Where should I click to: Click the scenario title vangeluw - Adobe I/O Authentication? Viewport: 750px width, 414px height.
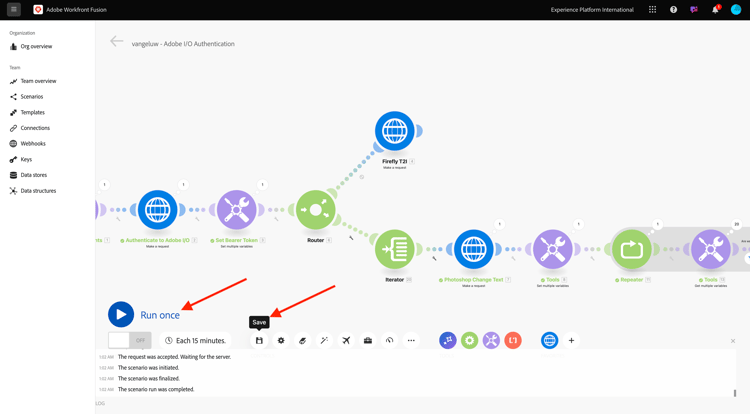[183, 44]
